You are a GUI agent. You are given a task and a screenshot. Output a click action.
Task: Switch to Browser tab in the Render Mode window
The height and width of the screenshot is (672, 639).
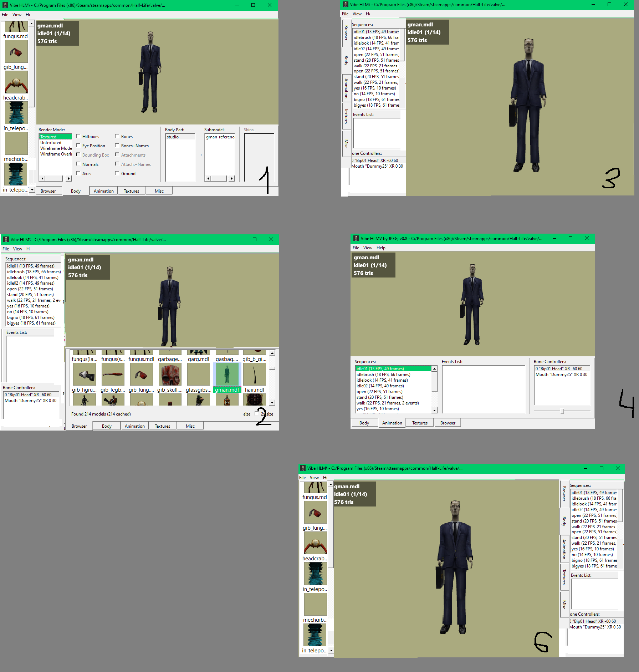(x=48, y=191)
